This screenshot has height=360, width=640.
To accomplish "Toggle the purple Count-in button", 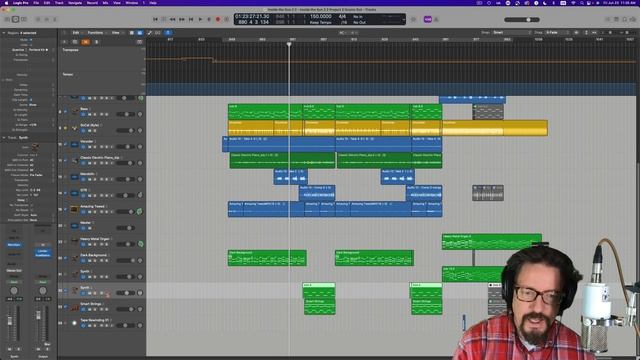I will tap(427, 19).
